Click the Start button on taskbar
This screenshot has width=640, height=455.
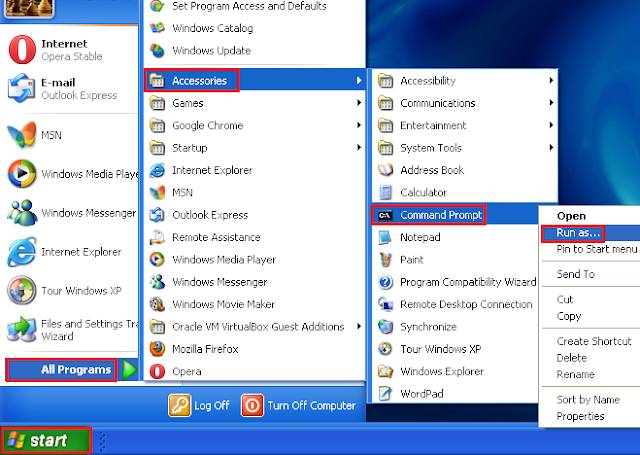46,441
